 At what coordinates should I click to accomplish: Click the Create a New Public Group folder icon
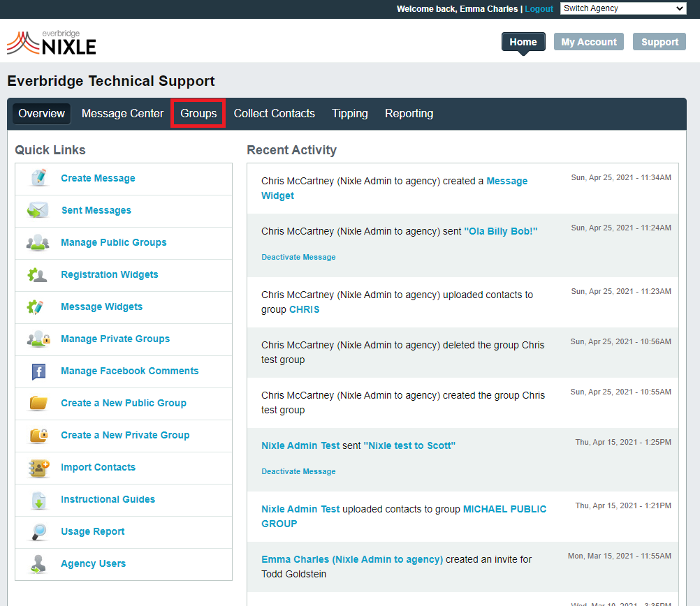38,403
